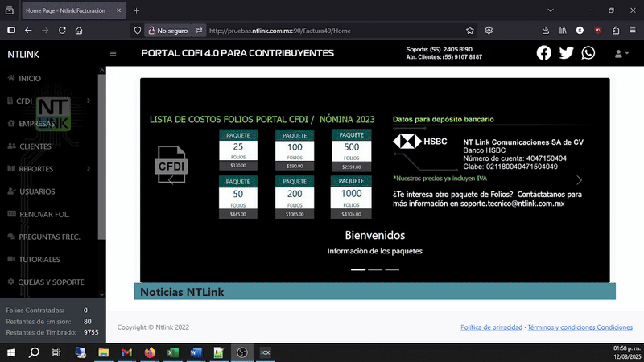644x362 pixels.
Task: Open Windows Start menu
Action: (x=11, y=352)
